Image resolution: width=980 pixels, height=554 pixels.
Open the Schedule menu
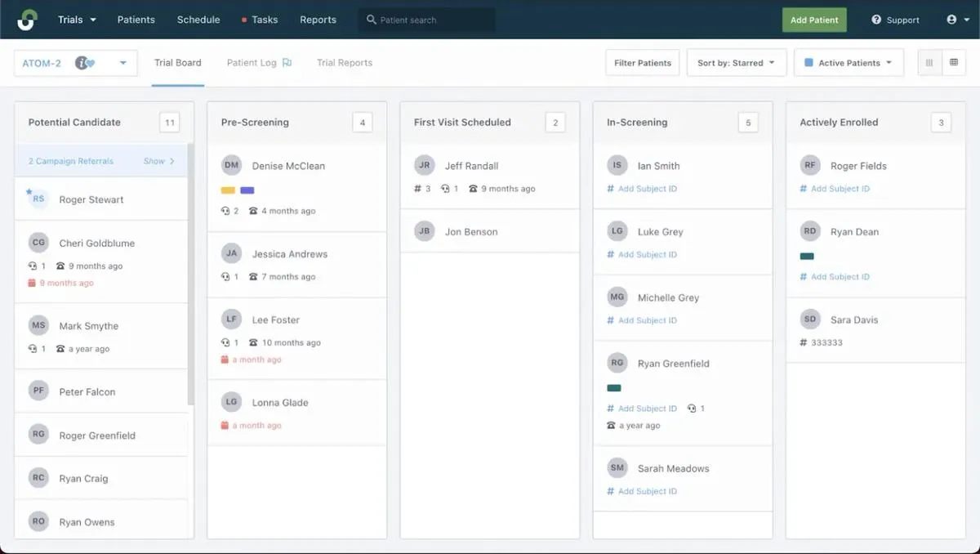(x=198, y=19)
